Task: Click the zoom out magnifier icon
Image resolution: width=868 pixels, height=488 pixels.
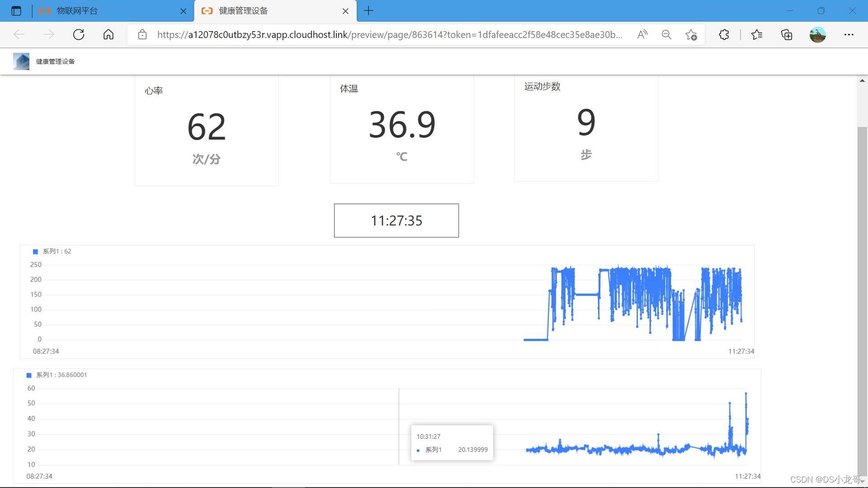Action: point(666,35)
